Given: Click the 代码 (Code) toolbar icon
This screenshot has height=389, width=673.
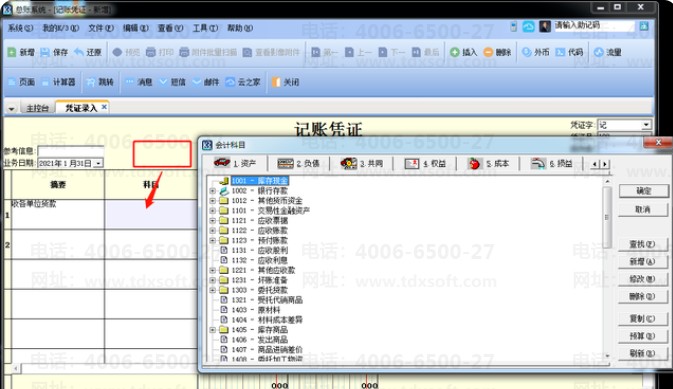Looking at the screenshot, I should [560, 52].
